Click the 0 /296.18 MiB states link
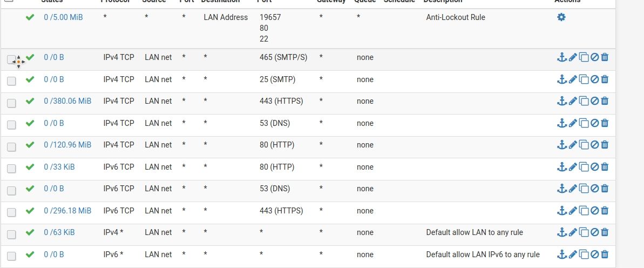This screenshot has height=268, width=644. click(x=67, y=210)
